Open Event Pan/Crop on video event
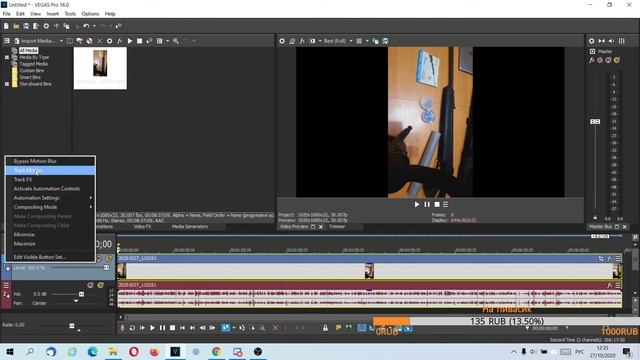 click(x=601, y=258)
